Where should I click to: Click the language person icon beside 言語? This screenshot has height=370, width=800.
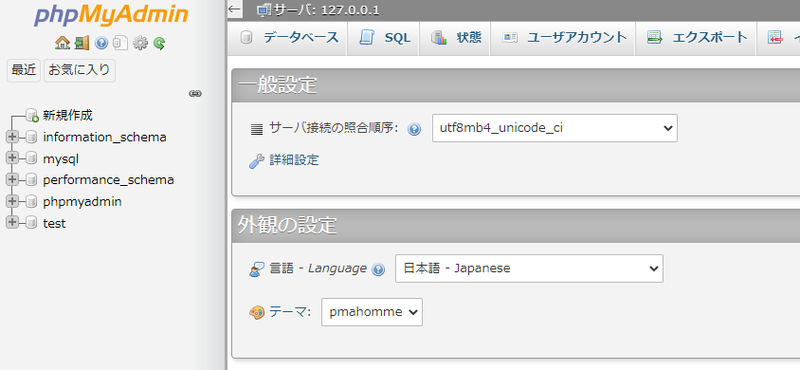pyautogui.click(x=257, y=269)
